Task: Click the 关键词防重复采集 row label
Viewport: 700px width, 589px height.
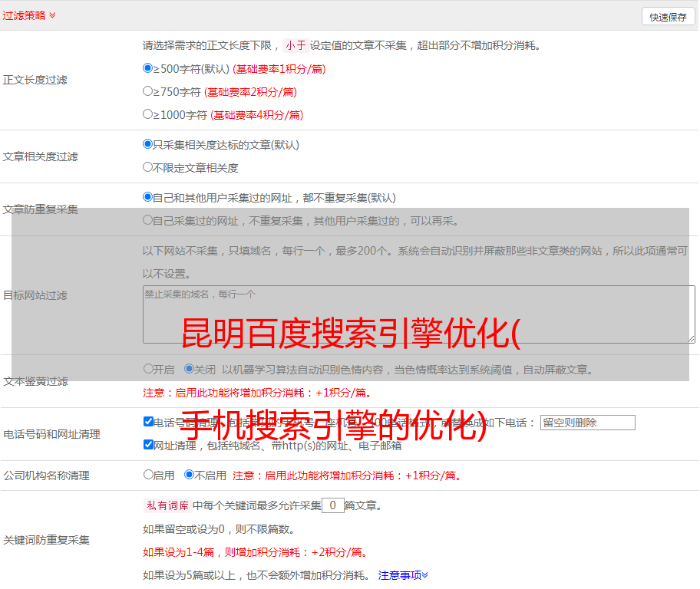Action: tap(46, 541)
